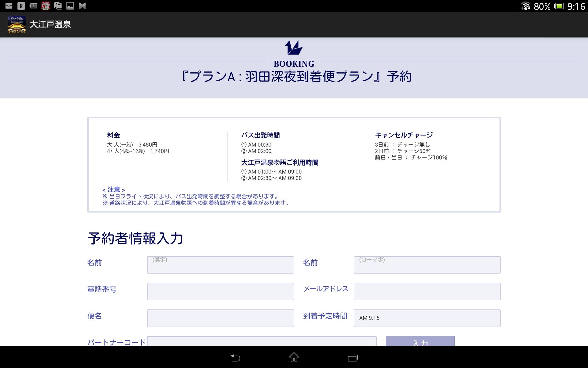Select the メールアドレス email field
Viewport: 588px width, 368px height.
[427, 291]
